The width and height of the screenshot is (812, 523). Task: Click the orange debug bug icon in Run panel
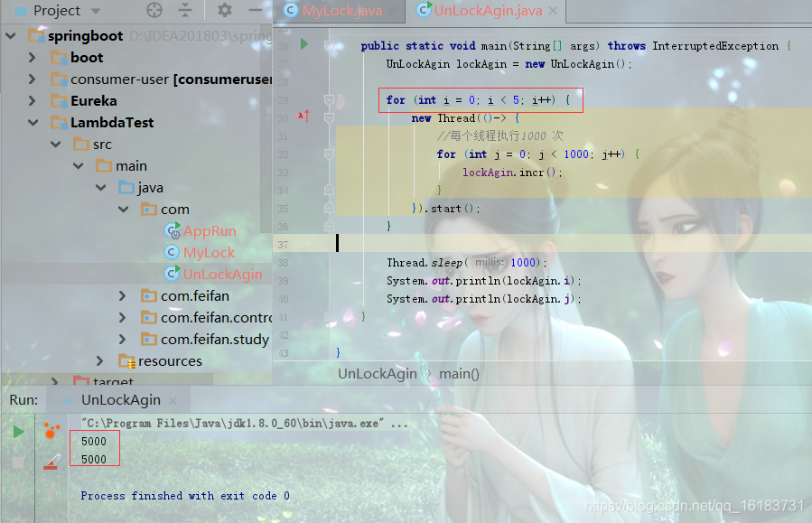coord(51,431)
